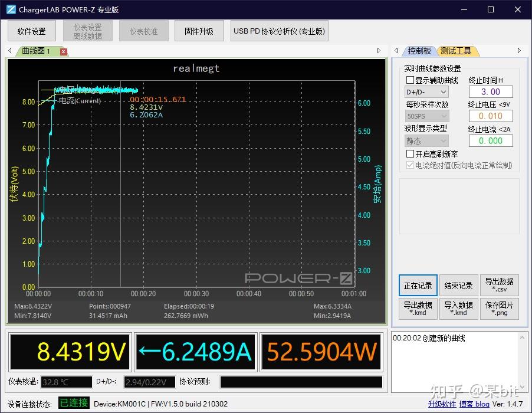Export data as .kmd

(418, 309)
